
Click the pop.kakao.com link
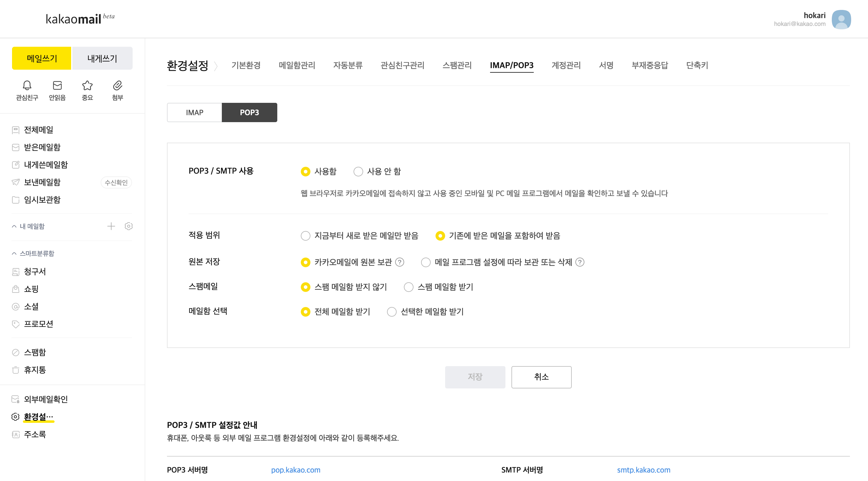(x=295, y=470)
